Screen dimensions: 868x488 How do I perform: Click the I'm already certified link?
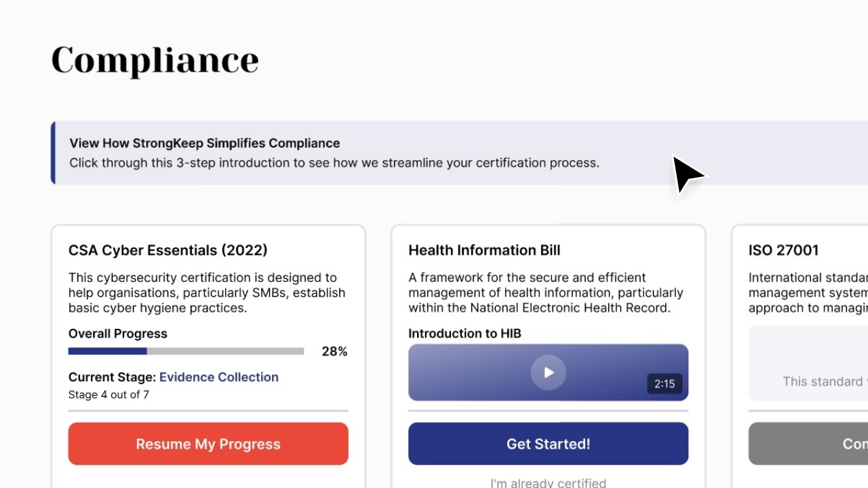(548, 482)
